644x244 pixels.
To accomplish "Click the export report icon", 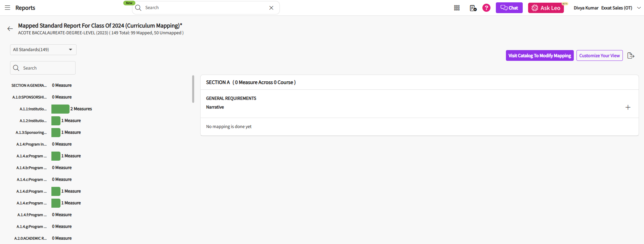I will pyautogui.click(x=631, y=56).
